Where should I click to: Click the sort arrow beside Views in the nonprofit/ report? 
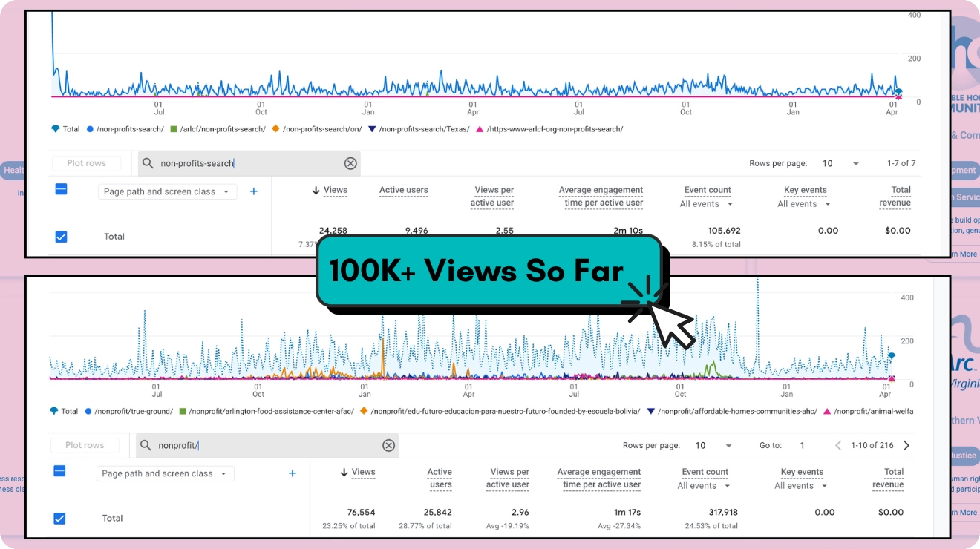(344, 472)
